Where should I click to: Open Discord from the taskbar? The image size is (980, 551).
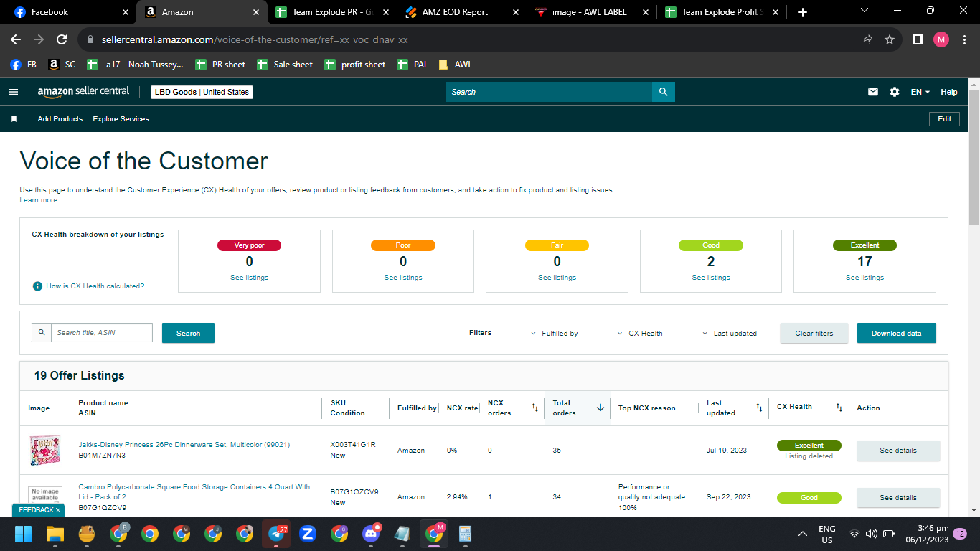371,534
